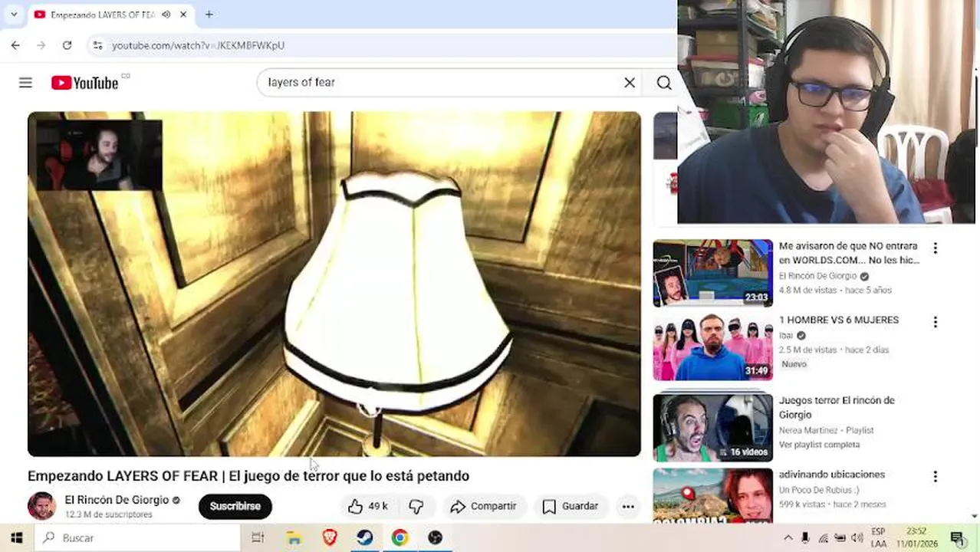This screenshot has width=980, height=552.
Task: Clear the search box with the X
Action: coord(630,83)
